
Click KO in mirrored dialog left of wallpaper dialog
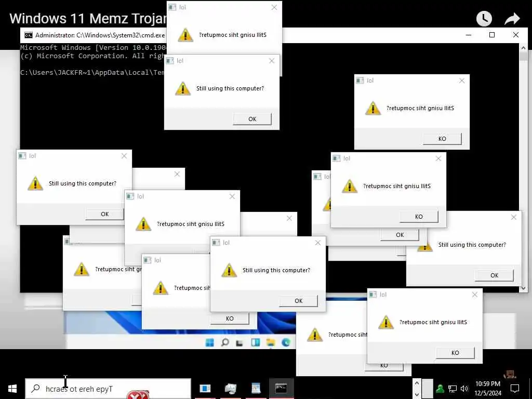230,318
